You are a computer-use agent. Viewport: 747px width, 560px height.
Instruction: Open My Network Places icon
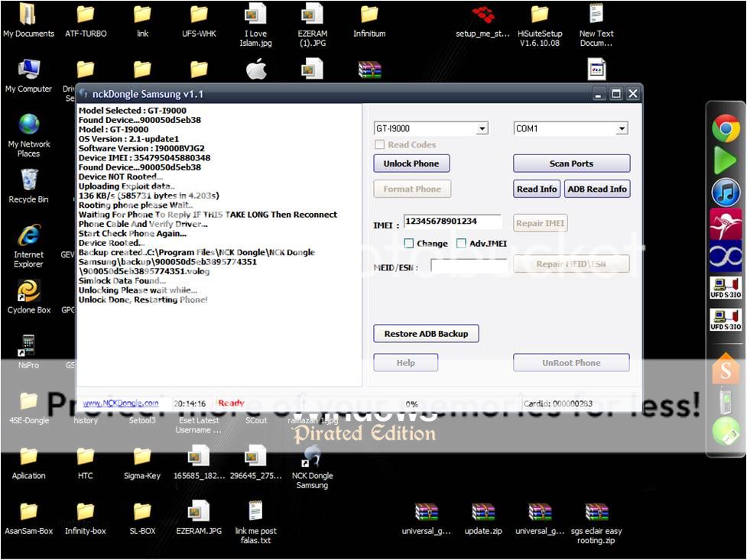point(28,136)
